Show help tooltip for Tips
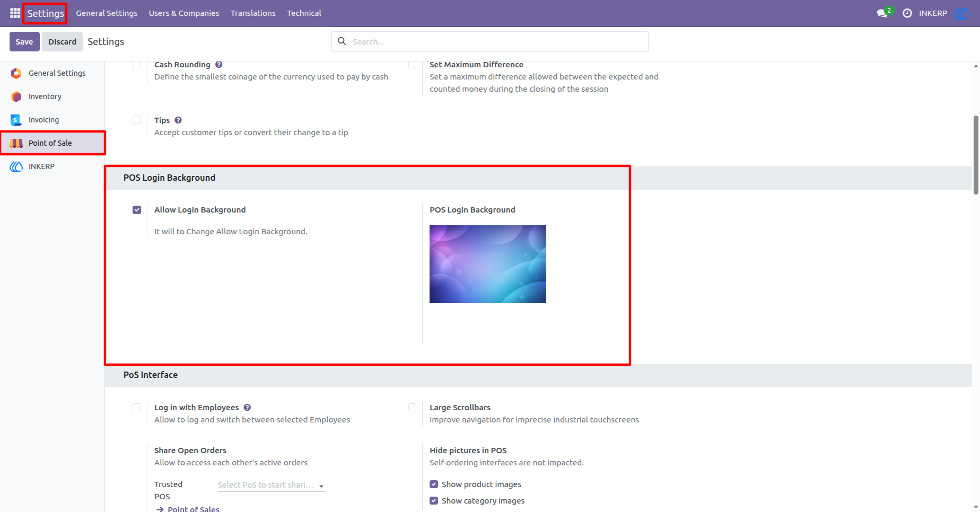 pos(178,120)
